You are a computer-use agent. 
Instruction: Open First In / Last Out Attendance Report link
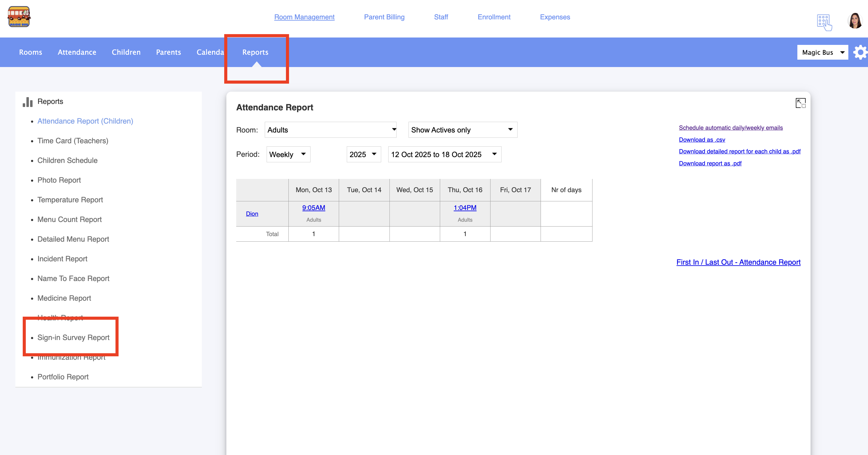click(x=738, y=262)
